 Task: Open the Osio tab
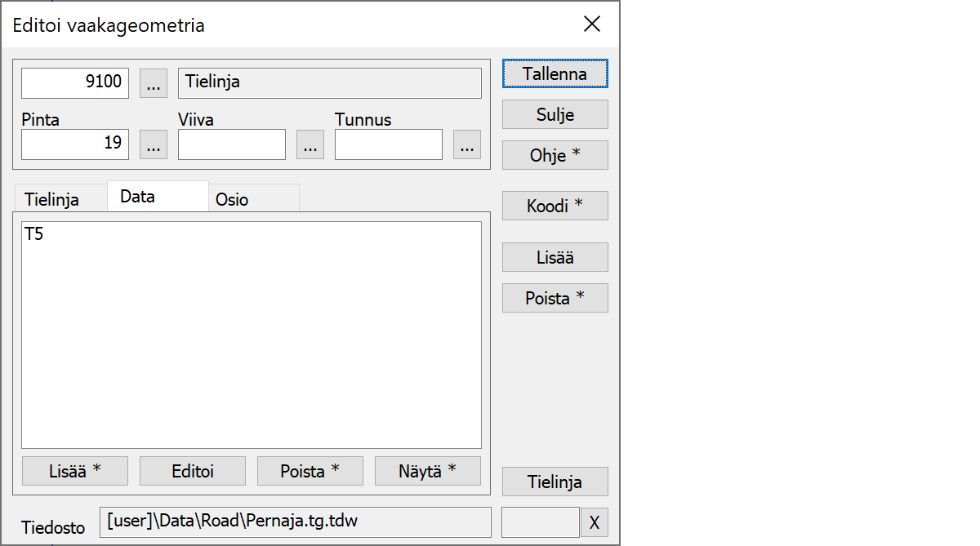click(x=233, y=199)
